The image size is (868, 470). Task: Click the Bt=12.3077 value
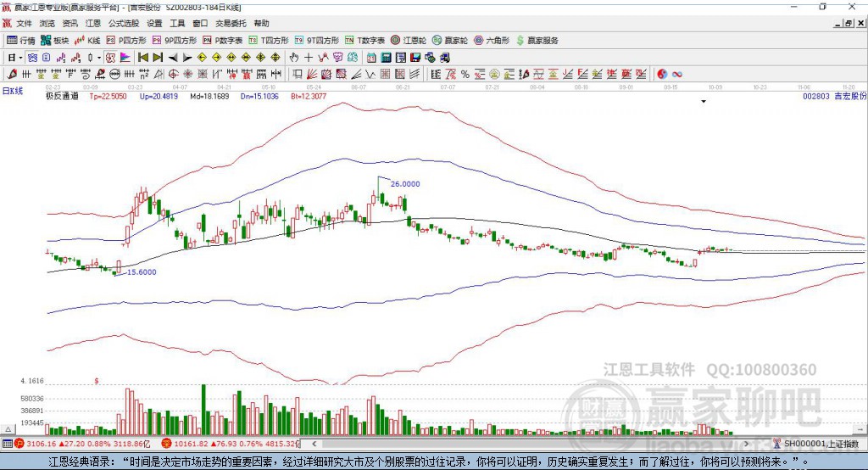point(309,96)
